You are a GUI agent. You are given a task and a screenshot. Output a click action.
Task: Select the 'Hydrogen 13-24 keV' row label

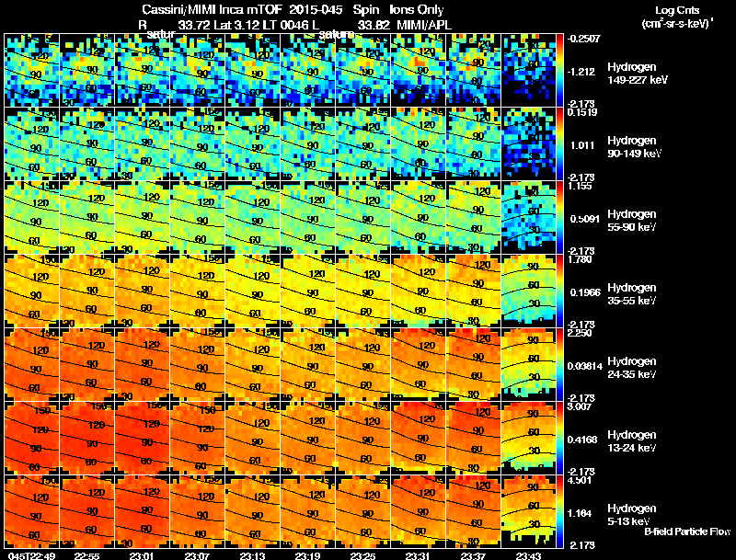pos(632,441)
